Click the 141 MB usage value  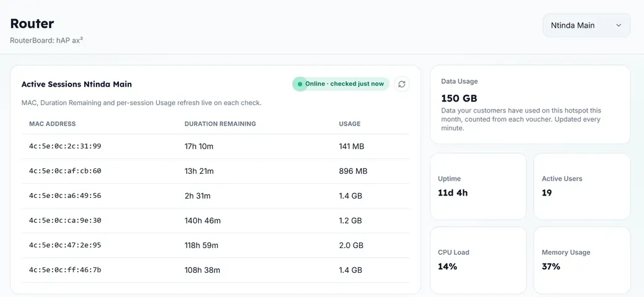352,147
